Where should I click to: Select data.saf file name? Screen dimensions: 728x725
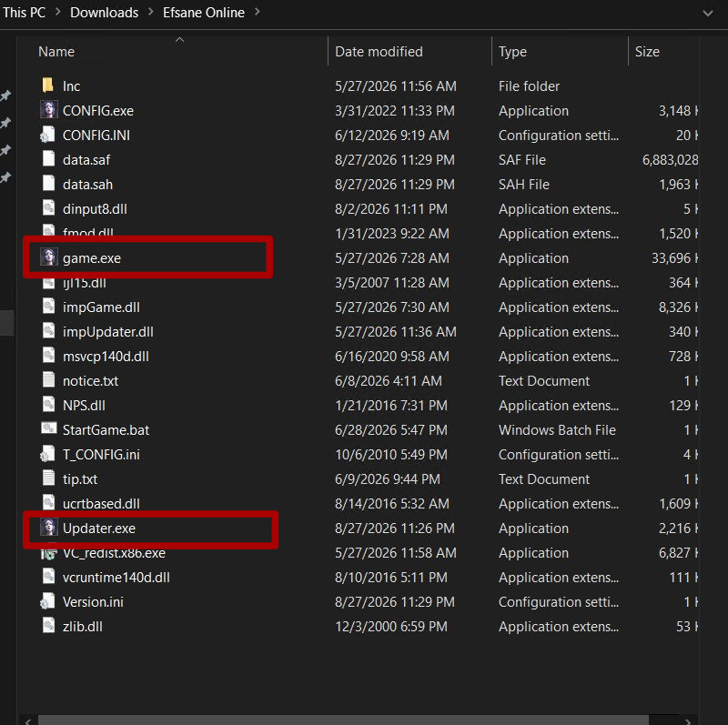(x=86, y=160)
